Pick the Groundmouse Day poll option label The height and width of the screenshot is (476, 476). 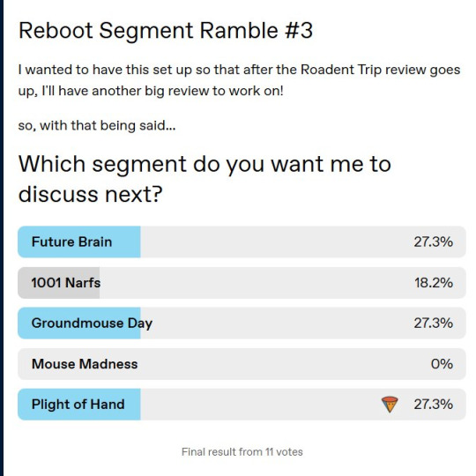coord(92,324)
